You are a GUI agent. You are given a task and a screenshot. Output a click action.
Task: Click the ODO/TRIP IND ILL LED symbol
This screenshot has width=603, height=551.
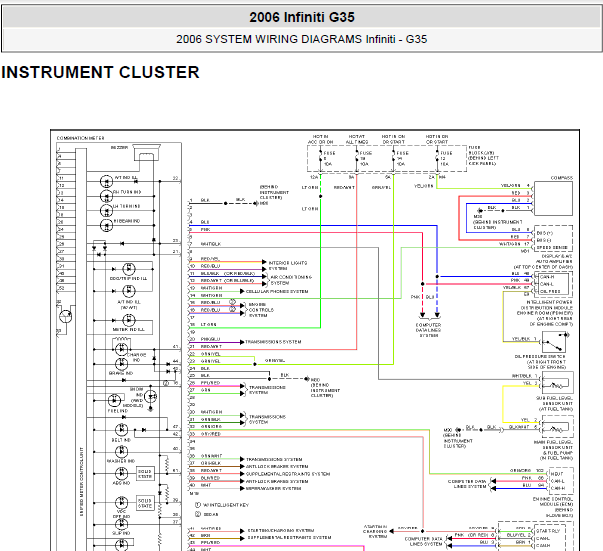[x=128, y=269]
